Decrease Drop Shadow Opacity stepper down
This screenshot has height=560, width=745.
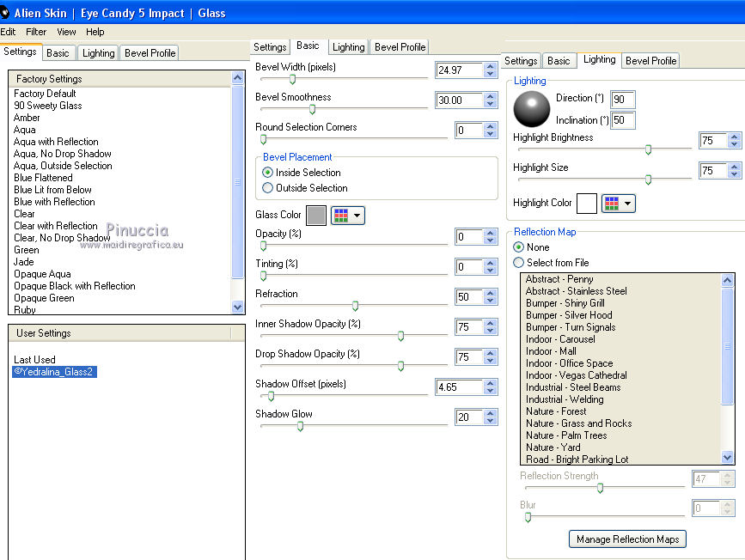click(491, 361)
